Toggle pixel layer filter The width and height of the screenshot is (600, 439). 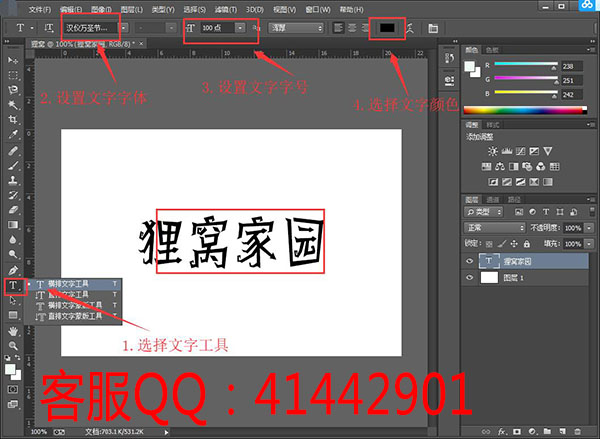click(x=519, y=212)
